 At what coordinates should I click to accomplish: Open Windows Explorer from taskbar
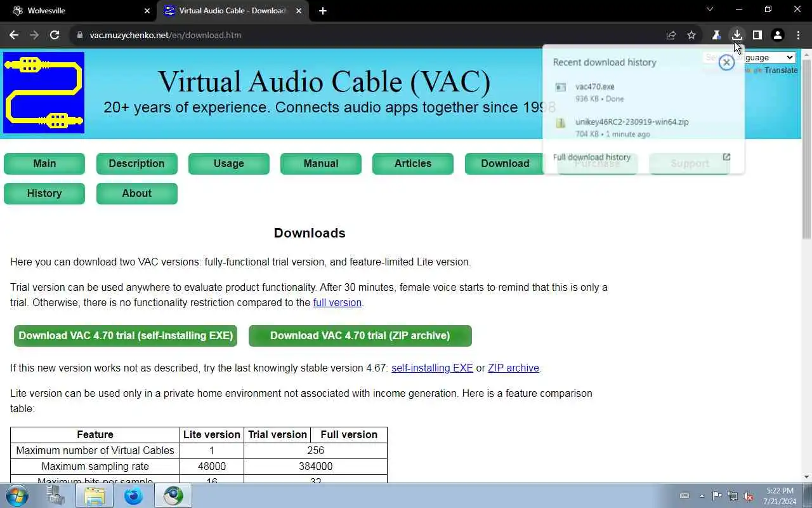[95, 495]
